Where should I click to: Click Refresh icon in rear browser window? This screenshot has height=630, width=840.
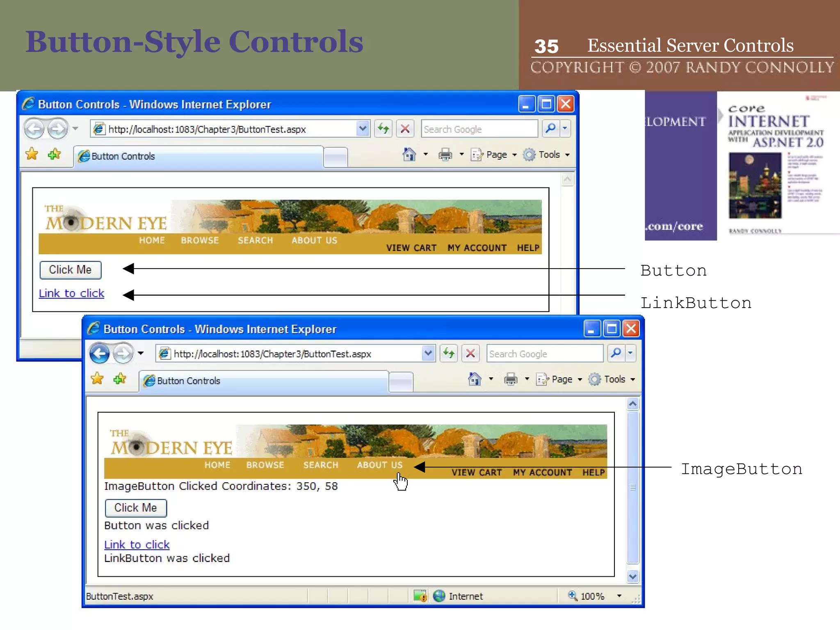383,129
